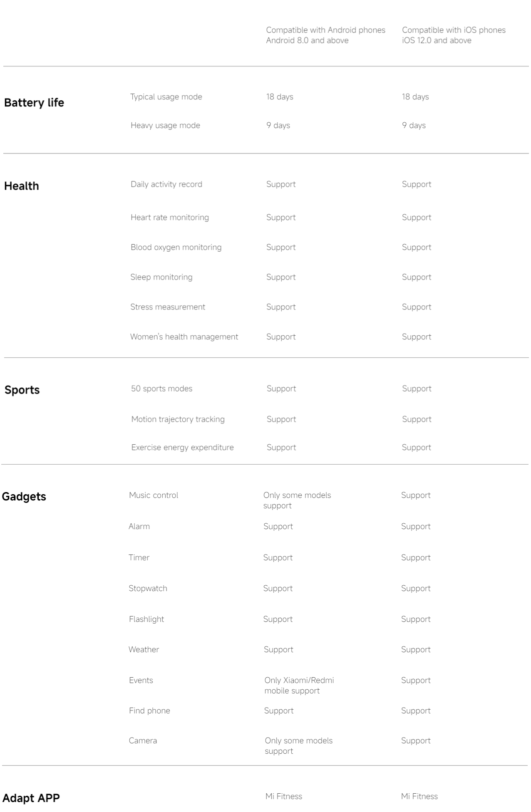Select the Gadgets section heading
Image resolution: width=531 pixels, height=812 pixels.
[24, 497]
